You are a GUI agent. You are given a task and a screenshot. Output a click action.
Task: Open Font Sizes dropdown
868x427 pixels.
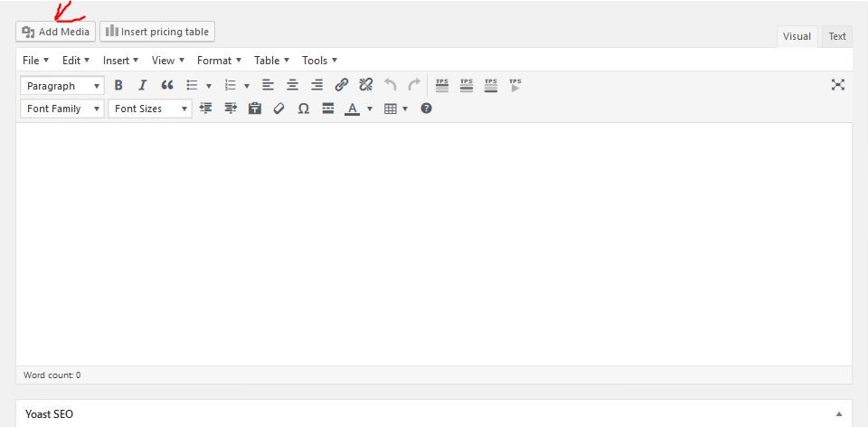coord(149,109)
